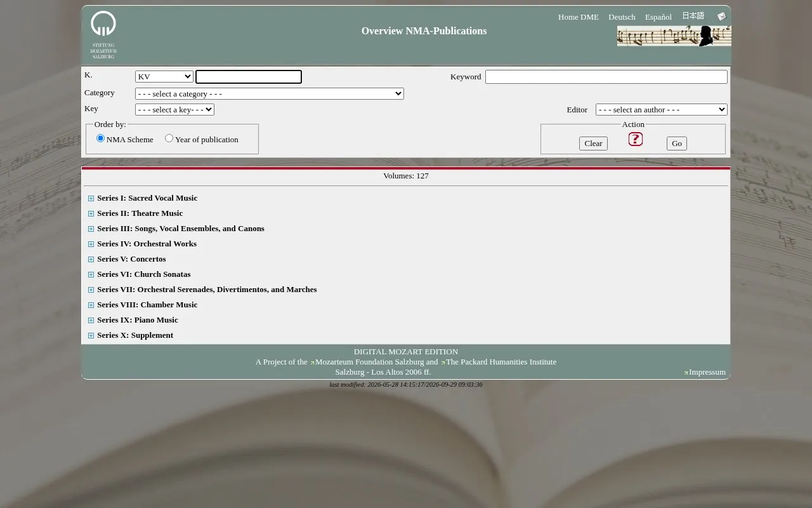Expand Series VIII: Chamber Music plus icon
Viewport: 812px width, 508px height.
tap(91, 305)
